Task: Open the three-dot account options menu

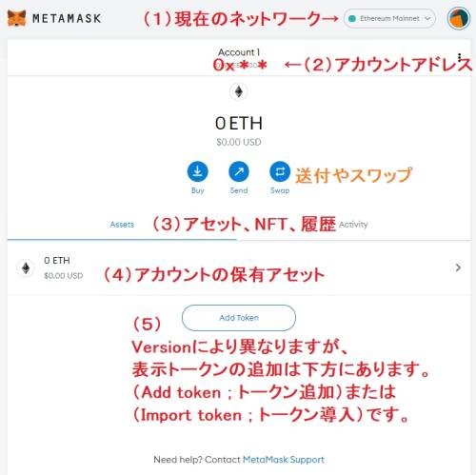Action: point(459,57)
